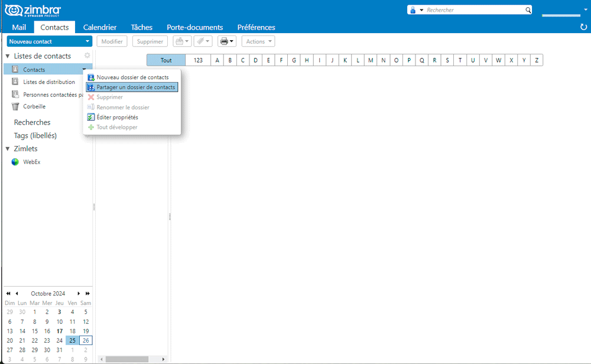
Task: Click the refresh icon at top right
Action: (x=583, y=27)
